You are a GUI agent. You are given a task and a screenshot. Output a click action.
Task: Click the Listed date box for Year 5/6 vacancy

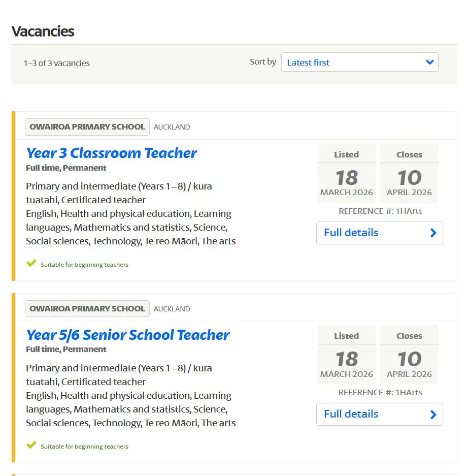point(347,355)
